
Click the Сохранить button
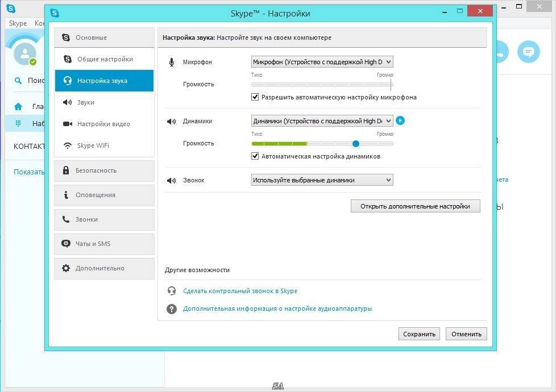pyautogui.click(x=419, y=334)
